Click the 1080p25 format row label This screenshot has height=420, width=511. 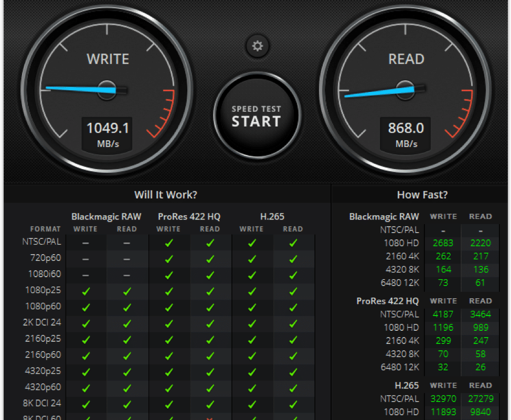pyautogui.click(x=43, y=290)
